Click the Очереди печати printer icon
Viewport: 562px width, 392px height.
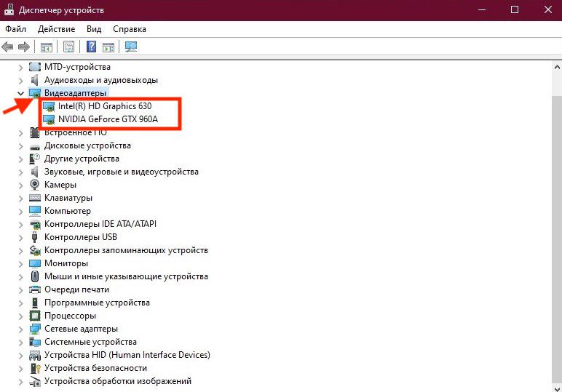[35, 289]
